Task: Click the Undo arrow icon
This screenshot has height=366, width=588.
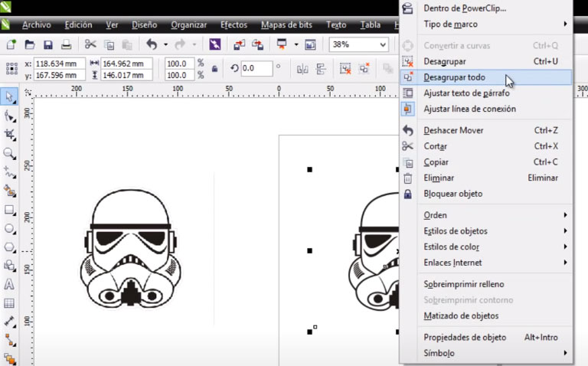Action: (152, 44)
